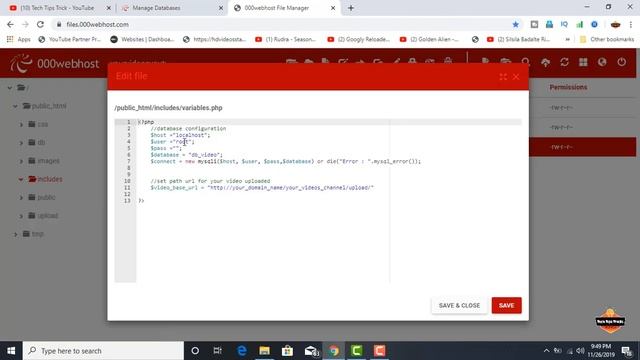Click the SAVE button

[x=507, y=305]
